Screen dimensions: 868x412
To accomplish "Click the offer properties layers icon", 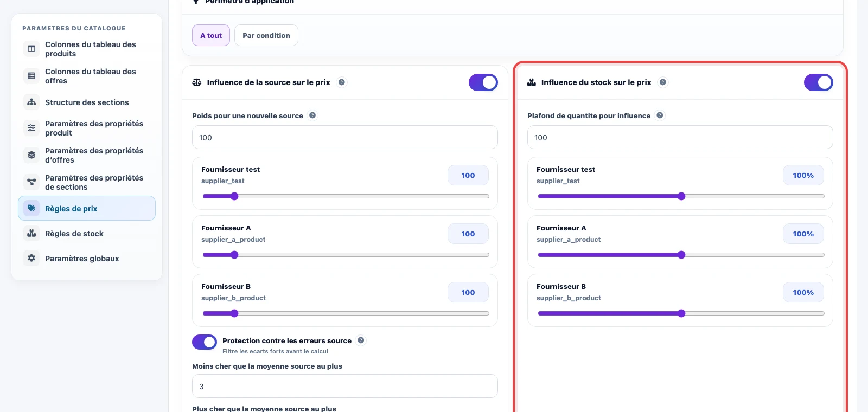I will 31,155.
